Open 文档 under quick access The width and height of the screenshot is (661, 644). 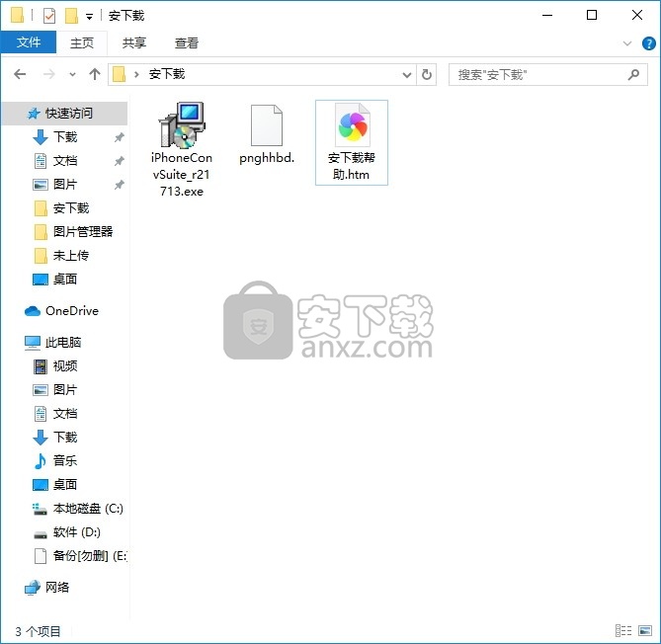(x=64, y=161)
